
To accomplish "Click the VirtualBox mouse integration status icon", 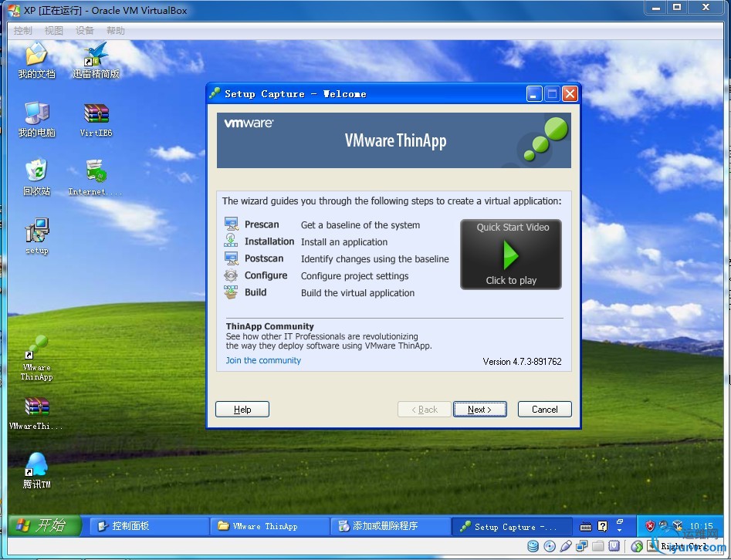I will [638, 546].
